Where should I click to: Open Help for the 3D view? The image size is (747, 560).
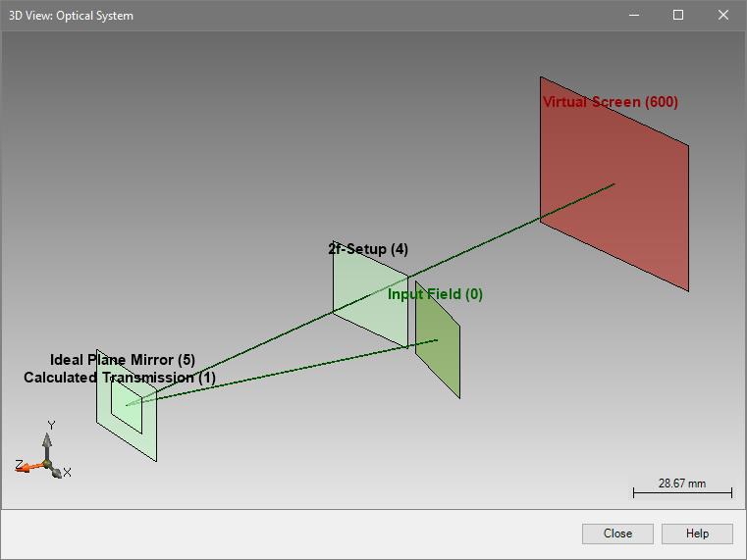pos(697,534)
